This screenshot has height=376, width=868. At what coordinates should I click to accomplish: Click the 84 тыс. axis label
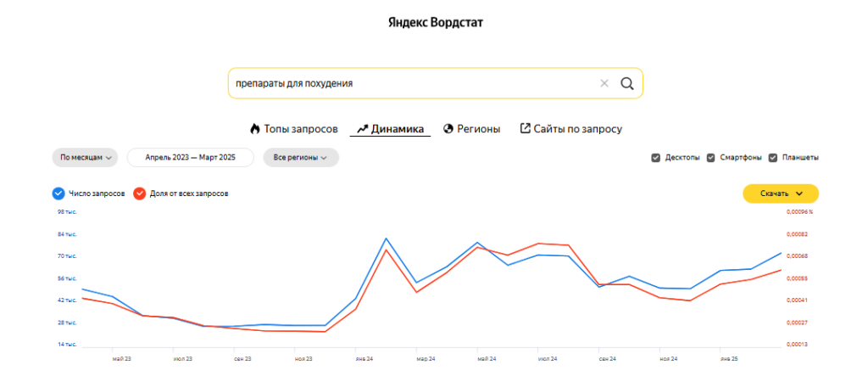(67, 234)
